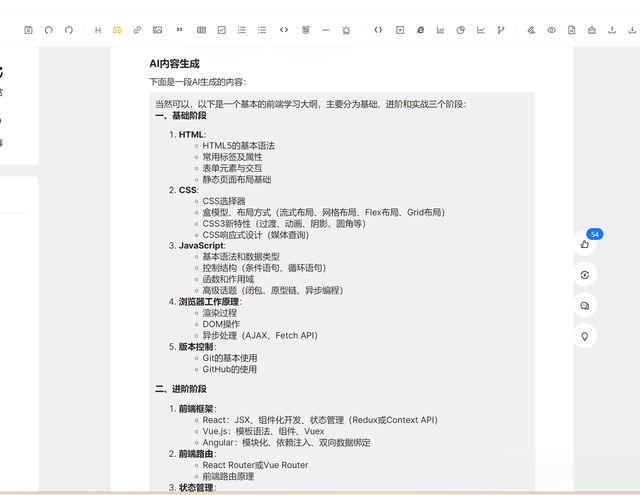The width and height of the screenshot is (640, 495).
Task: Like the article with thumbs-up button
Action: [x=584, y=244]
